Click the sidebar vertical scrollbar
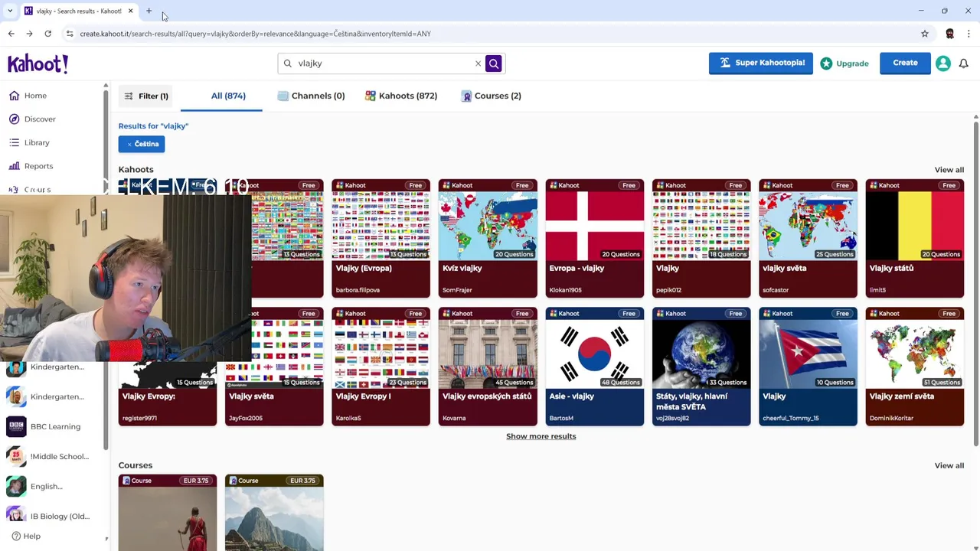This screenshot has width=980, height=551. (106, 268)
